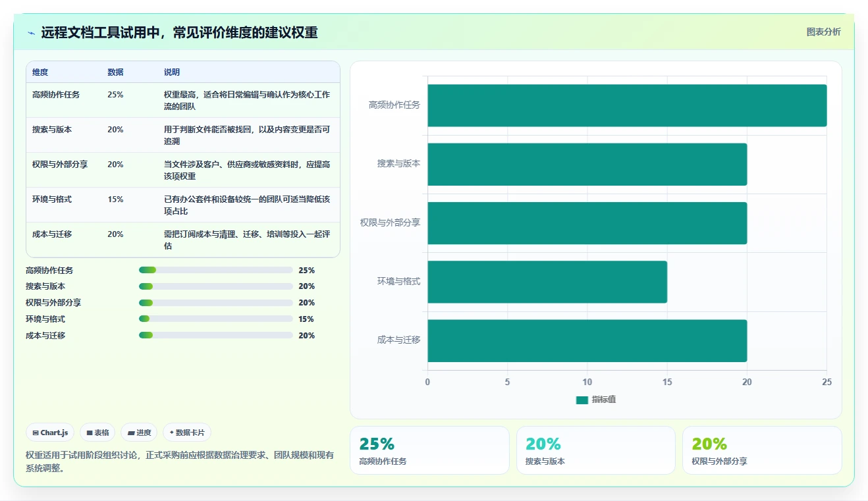Image resolution: width=868 pixels, height=501 pixels.
Task: Open the 20% 搜索与版本 data card
Action: 596,450
